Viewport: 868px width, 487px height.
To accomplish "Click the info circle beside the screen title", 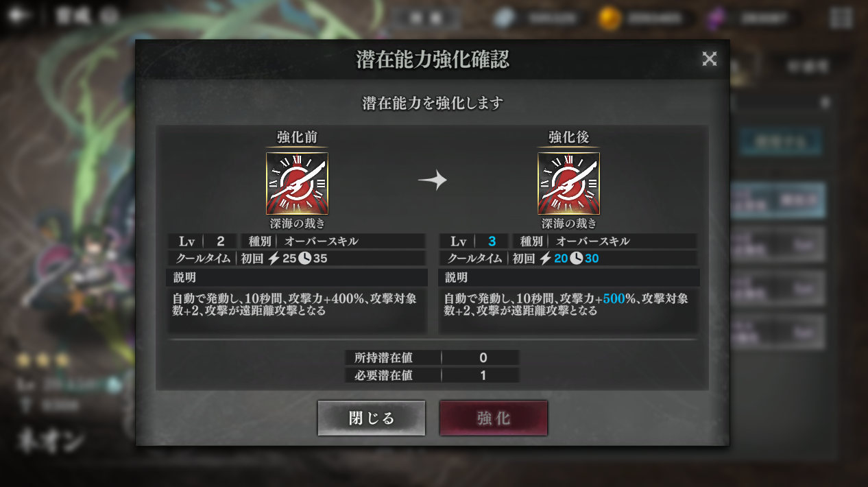I will pos(109,17).
